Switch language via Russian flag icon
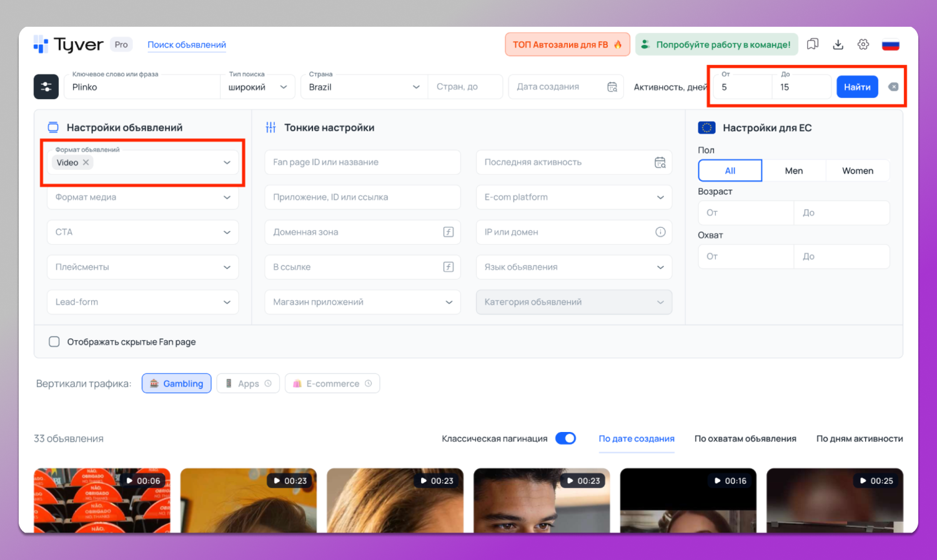Image resolution: width=937 pixels, height=560 pixels. pos(890,45)
